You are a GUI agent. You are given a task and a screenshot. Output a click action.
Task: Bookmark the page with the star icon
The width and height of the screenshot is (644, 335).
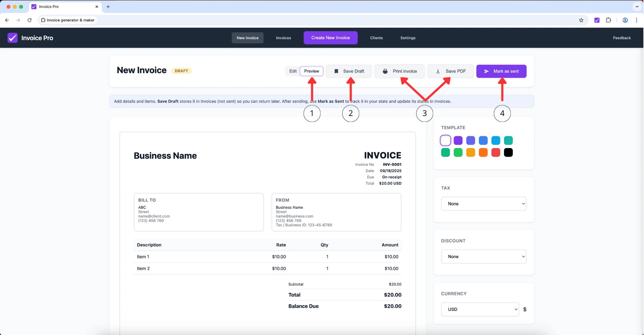click(581, 20)
